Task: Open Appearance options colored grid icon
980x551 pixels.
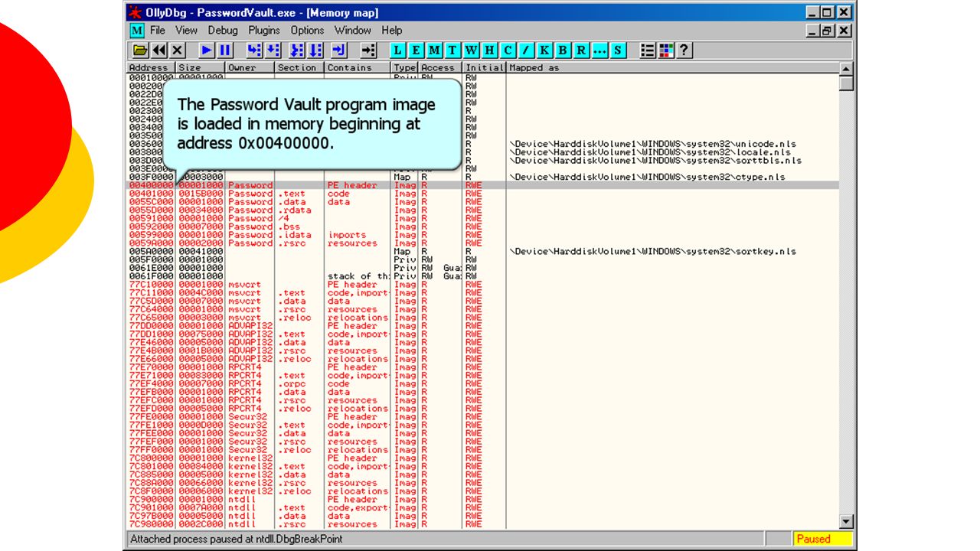Action: pyautogui.click(x=666, y=51)
